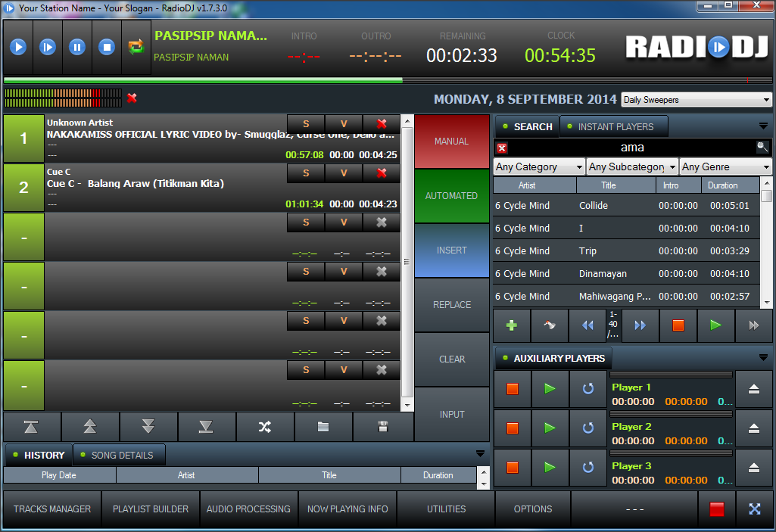Open the Any Genre dropdown
Screen dimensions: 776x532
click(x=725, y=166)
